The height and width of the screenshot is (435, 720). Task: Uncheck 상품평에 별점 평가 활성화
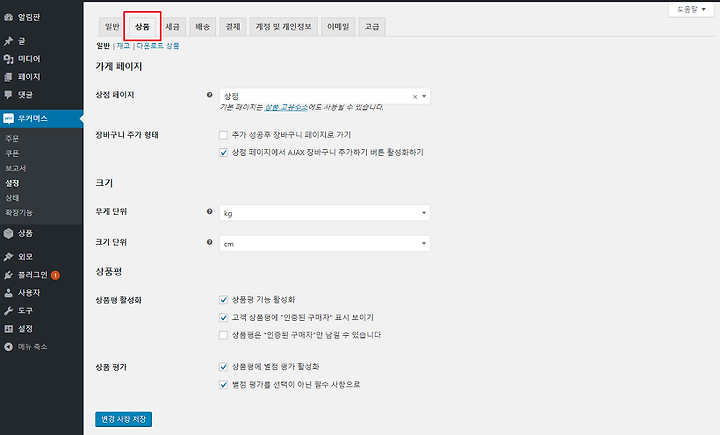[x=224, y=367]
